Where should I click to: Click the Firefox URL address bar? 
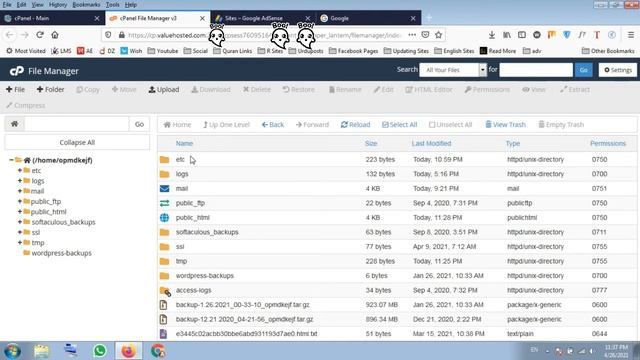(x=264, y=35)
